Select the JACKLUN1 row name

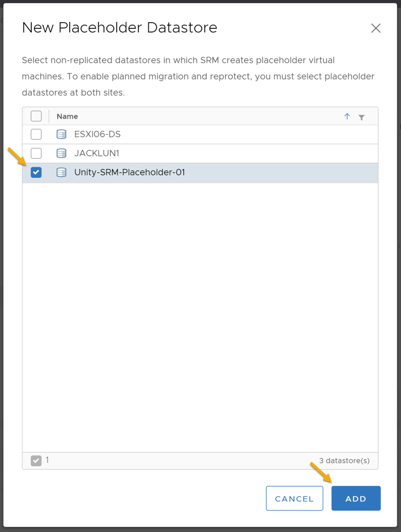[97, 153]
